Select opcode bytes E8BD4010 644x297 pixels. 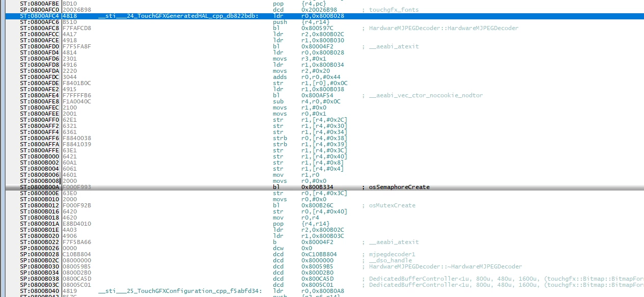77,224
